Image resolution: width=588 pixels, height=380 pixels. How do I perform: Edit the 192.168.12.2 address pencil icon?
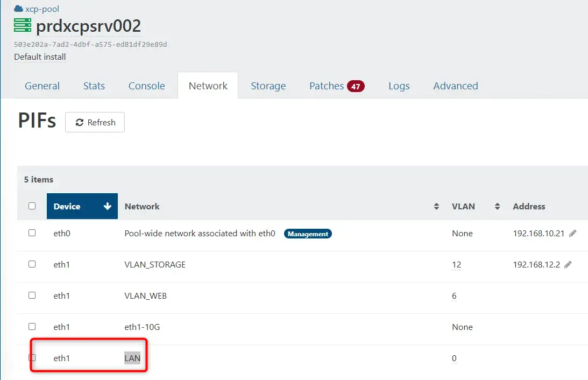(568, 264)
